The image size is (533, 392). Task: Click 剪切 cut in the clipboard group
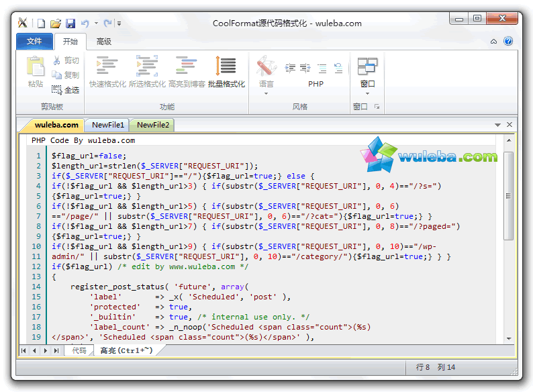(66, 60)
